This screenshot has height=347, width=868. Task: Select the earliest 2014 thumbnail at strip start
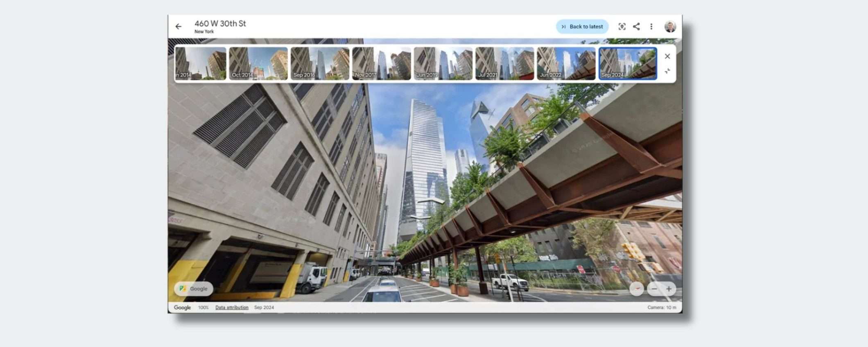pos(201,63)
